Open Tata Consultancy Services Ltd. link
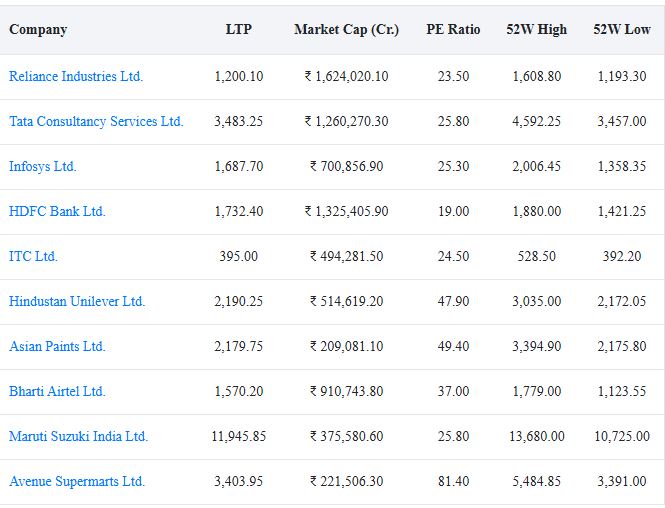This screenshot has height=508, width=665. [96, 121]
